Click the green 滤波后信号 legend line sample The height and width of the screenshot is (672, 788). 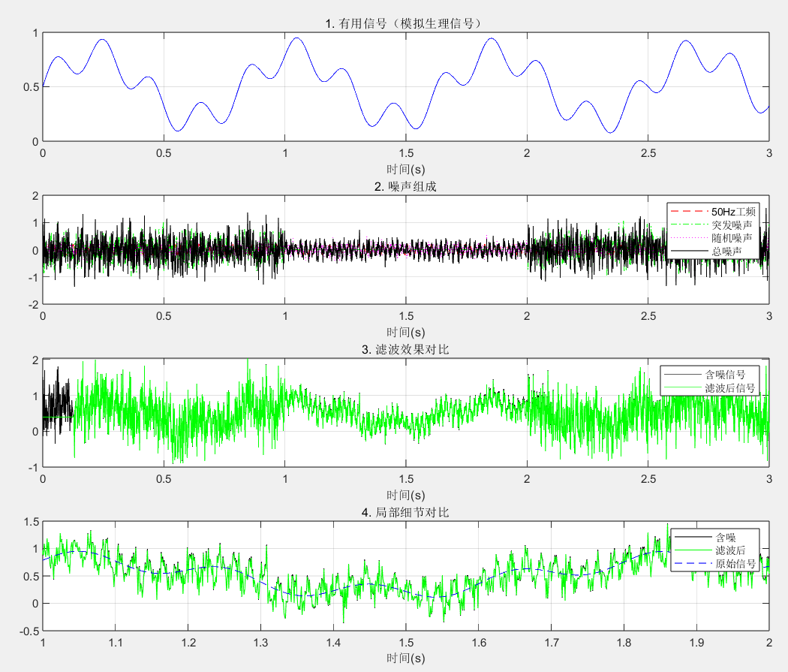pos(682,387)
